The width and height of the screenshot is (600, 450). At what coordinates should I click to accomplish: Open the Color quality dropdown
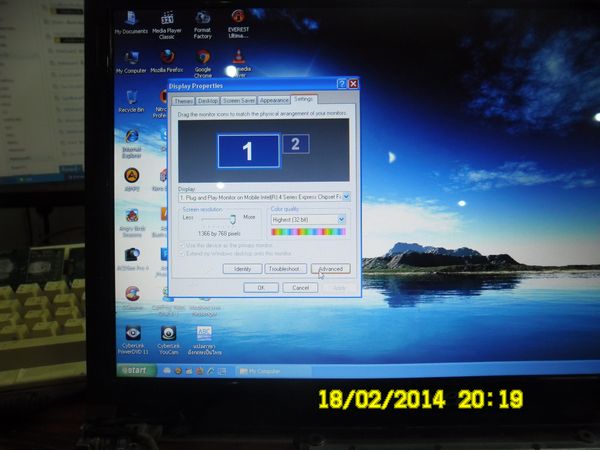[341, 220]
